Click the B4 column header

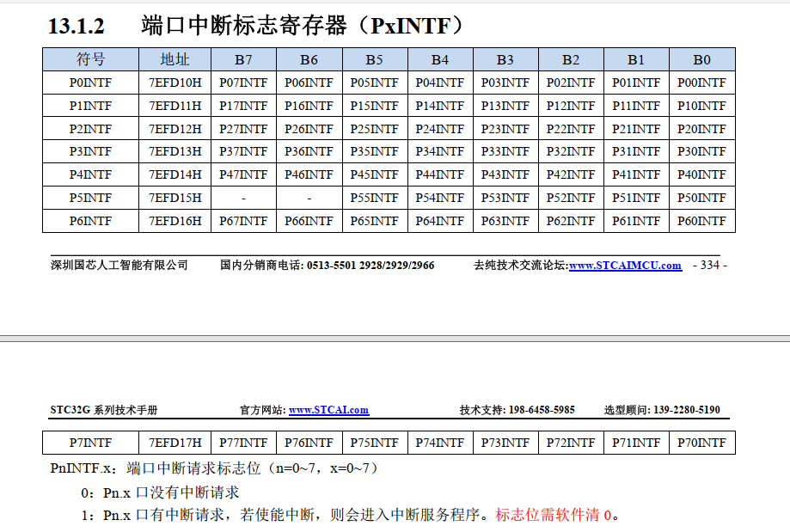click(440, 59)
